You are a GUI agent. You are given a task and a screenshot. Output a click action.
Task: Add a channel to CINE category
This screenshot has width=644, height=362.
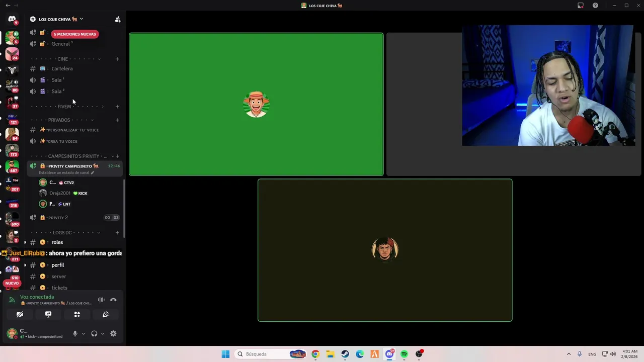[x=117, y=59]
